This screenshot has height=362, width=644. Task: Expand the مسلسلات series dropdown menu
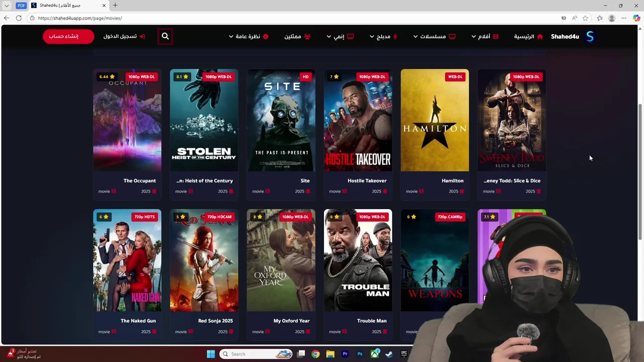(434, 36)
